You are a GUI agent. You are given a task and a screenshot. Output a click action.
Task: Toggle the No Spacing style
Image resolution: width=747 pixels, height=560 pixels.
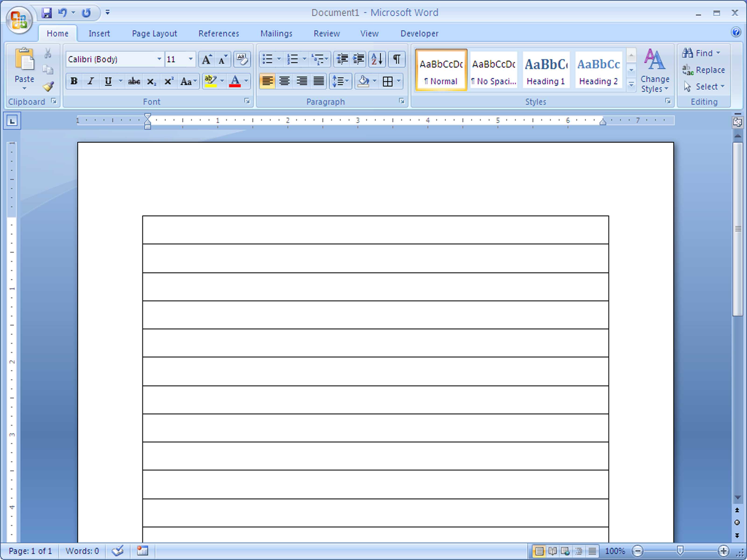pos(492,69)
